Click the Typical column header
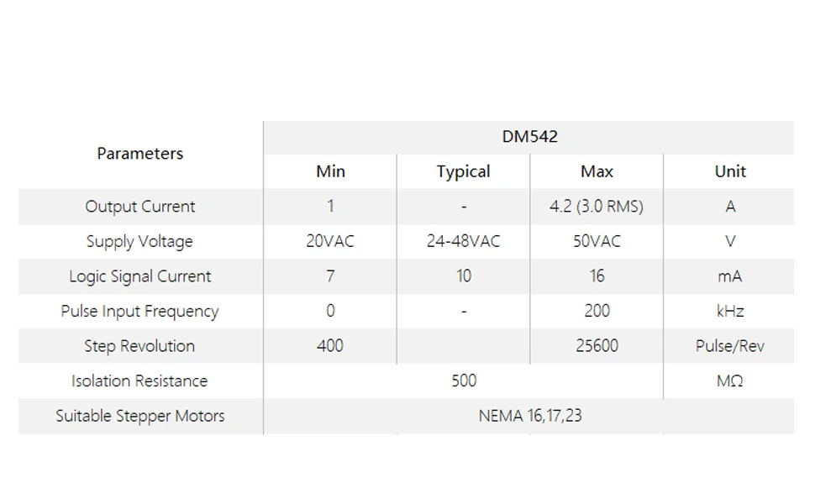This screenshot has height=504, width=815. coord(463,171)
